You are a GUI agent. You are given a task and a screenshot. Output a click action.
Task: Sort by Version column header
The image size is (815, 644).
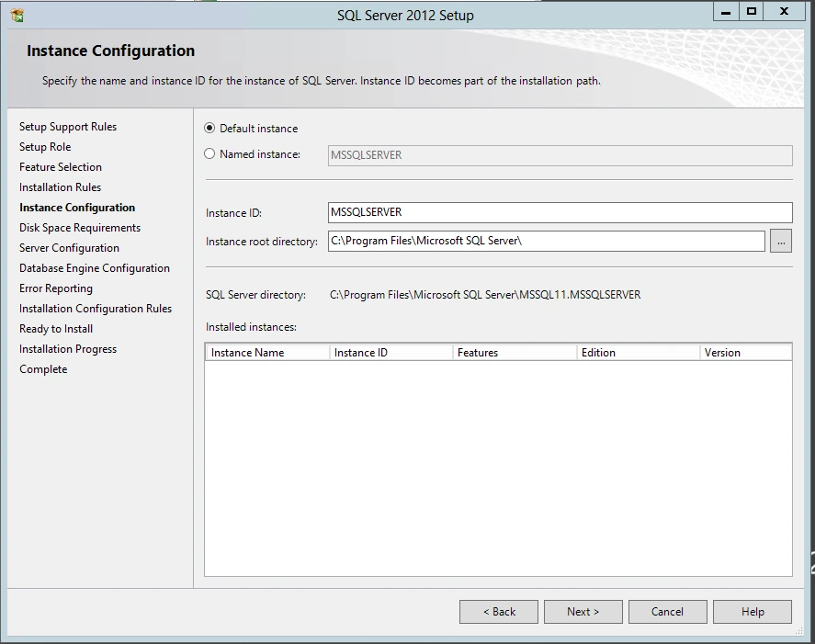click(x=746, y=353)
